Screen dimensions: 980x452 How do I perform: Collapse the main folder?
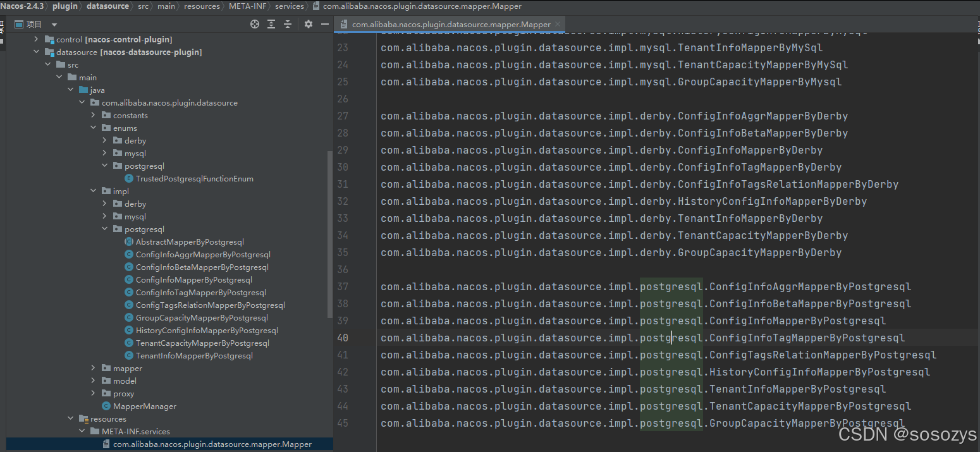(x=59, y=77)
